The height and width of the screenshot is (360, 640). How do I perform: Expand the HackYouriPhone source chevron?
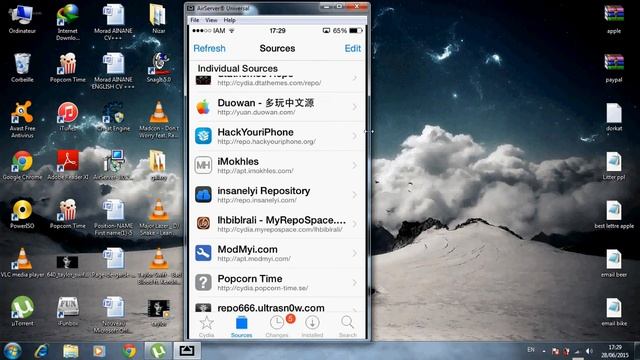point(355,136)
